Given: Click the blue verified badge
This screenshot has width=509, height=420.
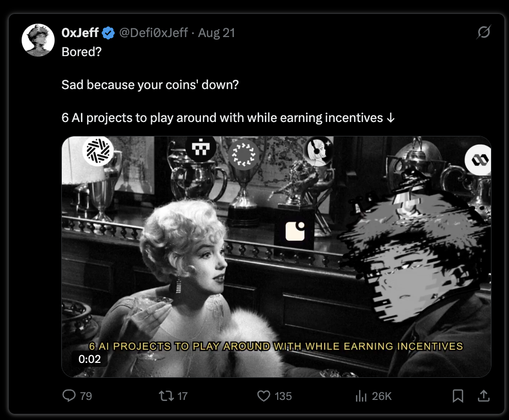Looking at the screenshot, I should coord(108,33).
